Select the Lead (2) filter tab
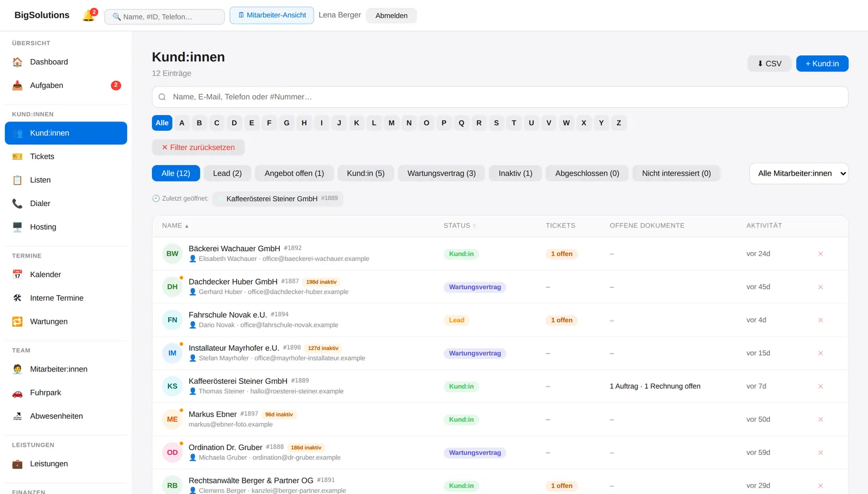Viewport: 868px width, 494px height. coord(227,173)
